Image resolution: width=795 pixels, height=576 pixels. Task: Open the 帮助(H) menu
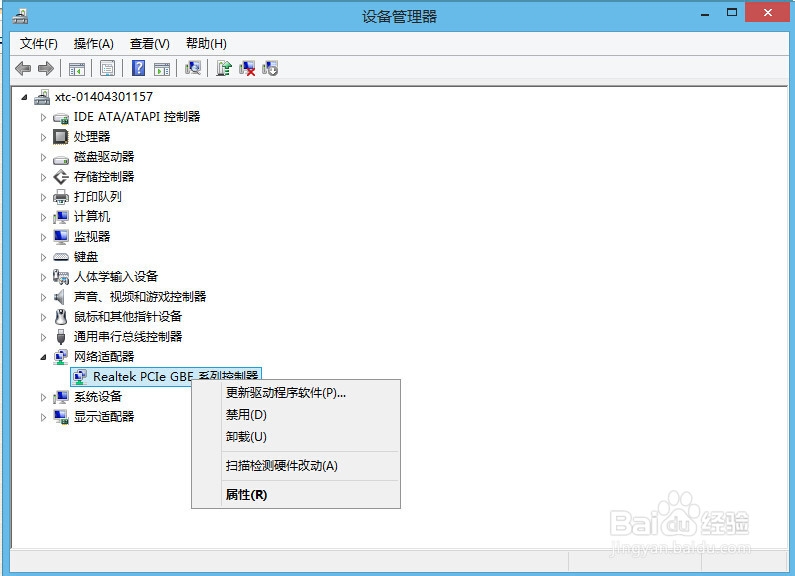[x=206, y=44]
